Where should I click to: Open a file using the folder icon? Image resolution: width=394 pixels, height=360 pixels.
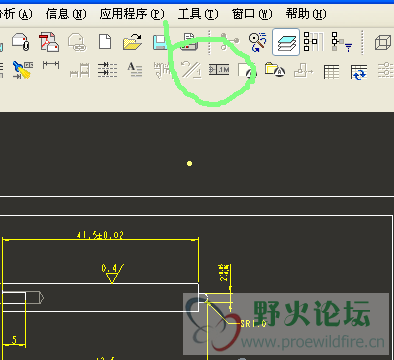coord(132,42)
